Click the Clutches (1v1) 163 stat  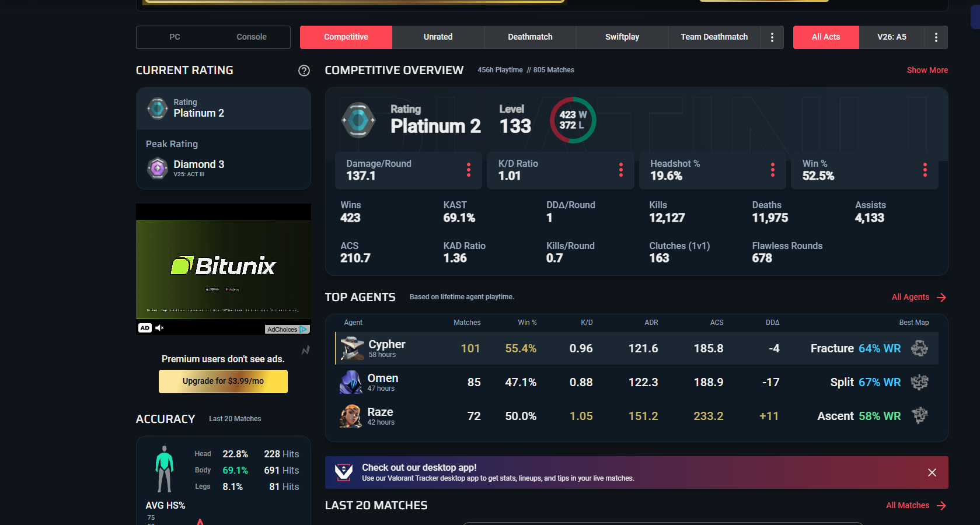click(x=679, y=252)
